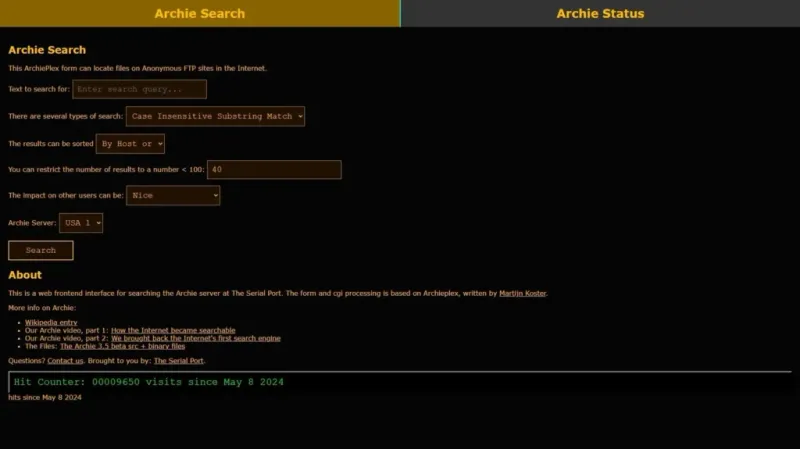The image size is (800, 449).
Task: Click the 'hits since May 8 2024' text
Action: coord(45,397)
